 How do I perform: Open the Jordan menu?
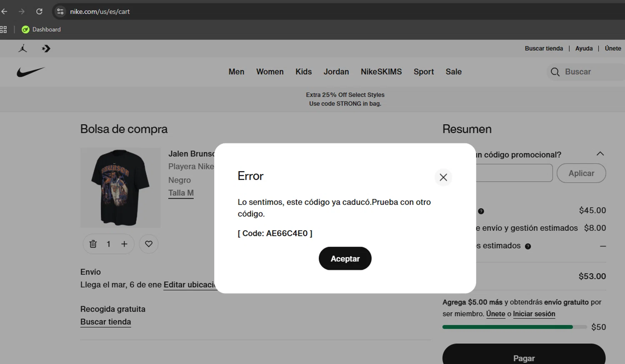coord(336,72)
